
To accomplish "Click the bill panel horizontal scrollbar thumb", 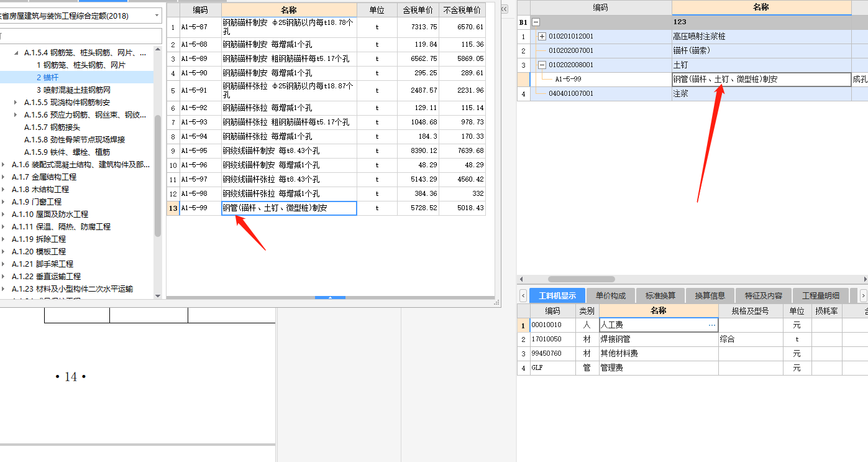I will point(581,279).
